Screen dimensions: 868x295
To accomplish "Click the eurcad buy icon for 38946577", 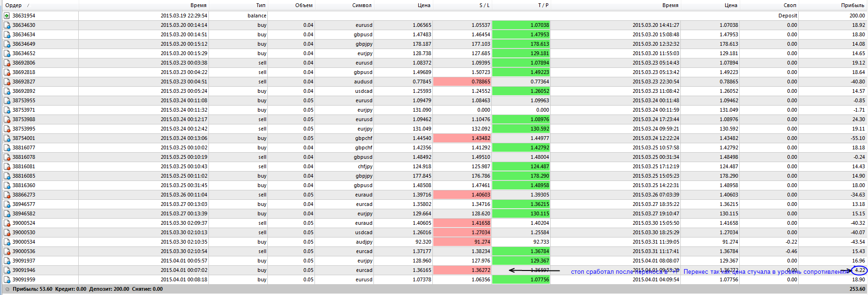I will click(7, 204).
